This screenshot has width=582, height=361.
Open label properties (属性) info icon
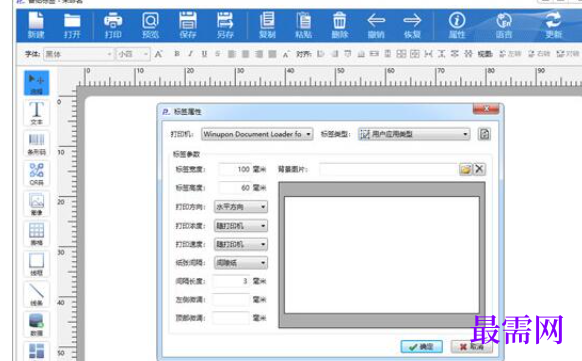pyautogui.click(x=457, y=25)
